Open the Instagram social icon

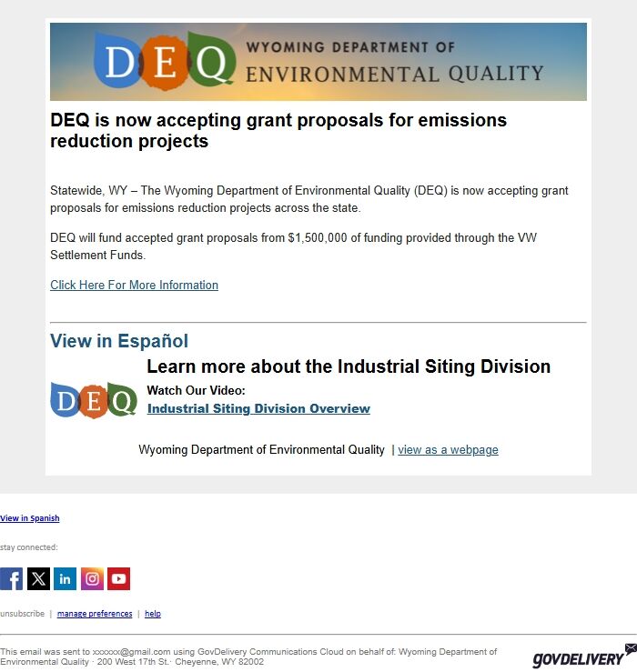[x=92, y=578]
